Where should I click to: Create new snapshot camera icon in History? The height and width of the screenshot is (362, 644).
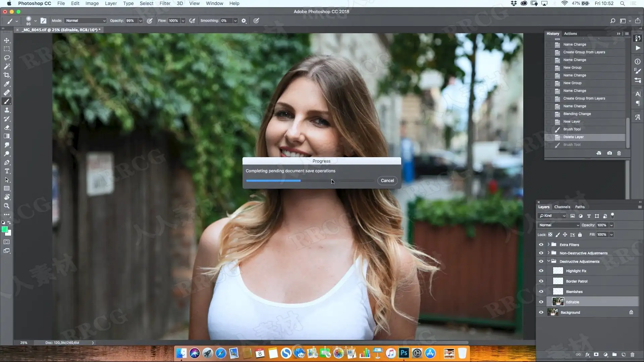coord(609,153)
